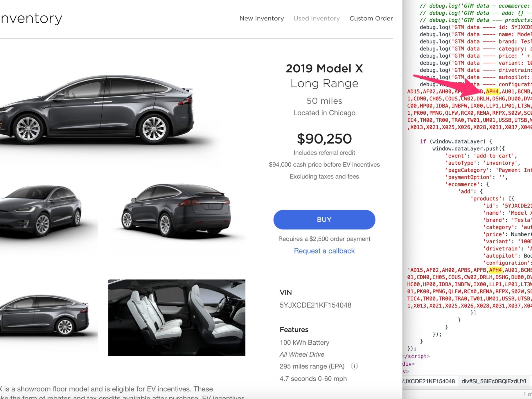The image size is (532, 399).
Task: Click the VIN number 5YJXCDE21KF154048
Action: pos(315,305)
